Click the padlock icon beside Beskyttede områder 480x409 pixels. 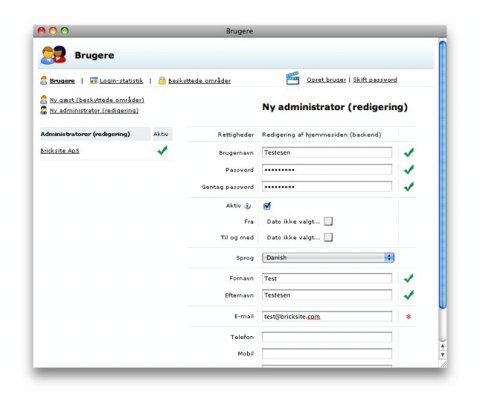(x=162, y=80)
